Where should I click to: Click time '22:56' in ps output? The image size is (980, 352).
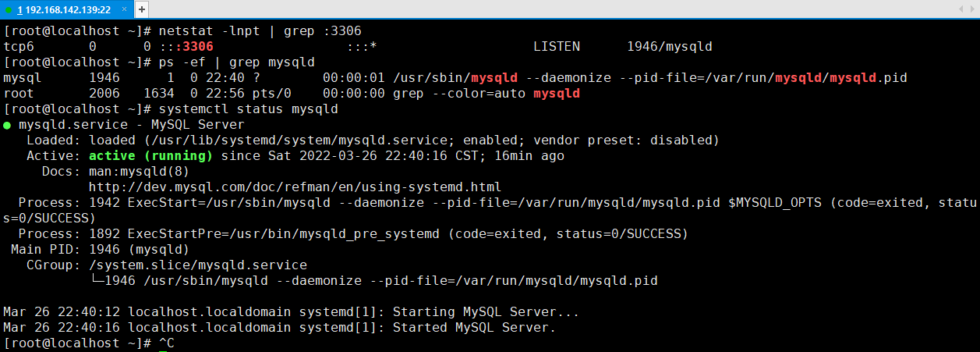(225, 94)
